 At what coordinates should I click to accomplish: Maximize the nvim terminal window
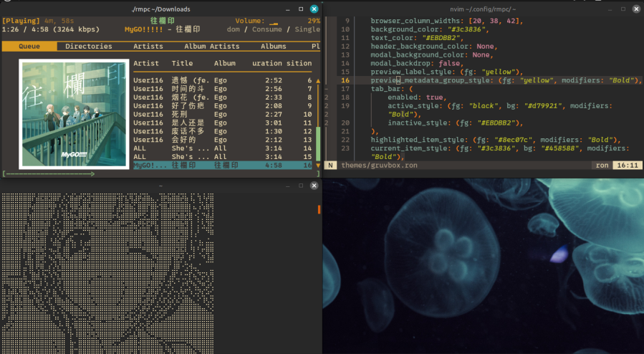(623, 9)
